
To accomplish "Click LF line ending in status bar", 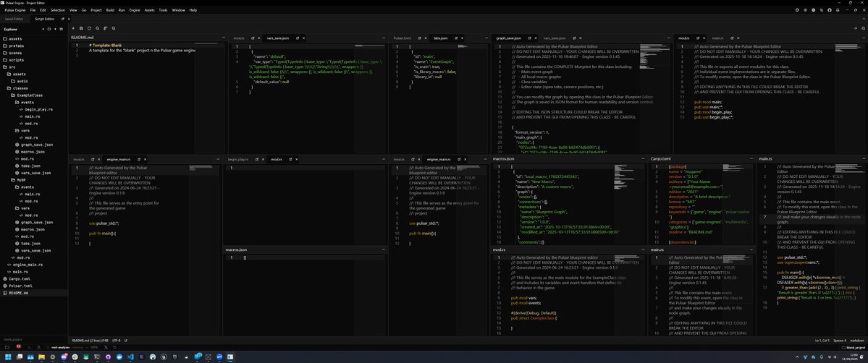I will pos(126,341).
